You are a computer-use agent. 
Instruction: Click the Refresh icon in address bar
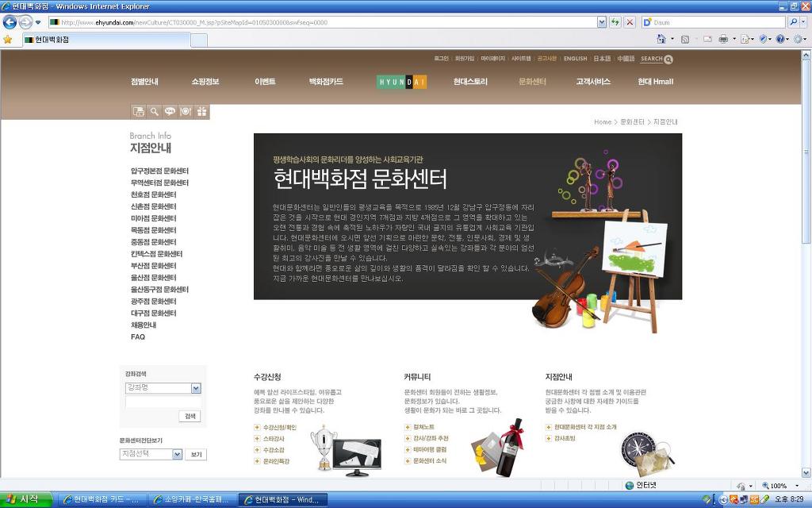point(615,22)
